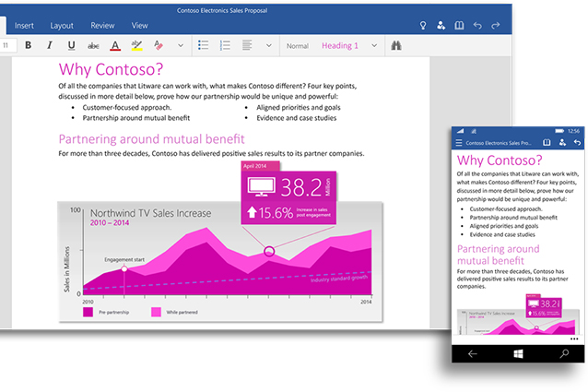Image resolution: width=588 pixels, height=392 pixels.
Task: Click the Share person icon on phone
Action: (562, 143)
